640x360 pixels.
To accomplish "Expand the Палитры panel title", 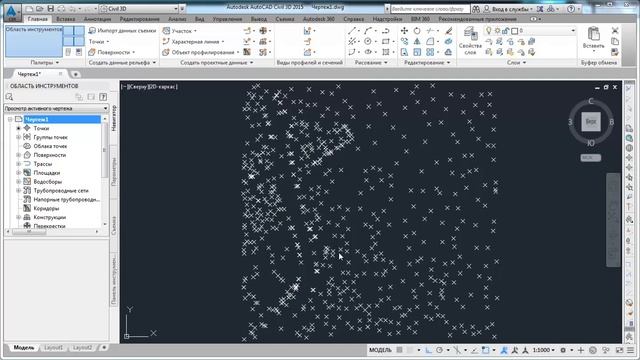I will [x=45, y=62].
